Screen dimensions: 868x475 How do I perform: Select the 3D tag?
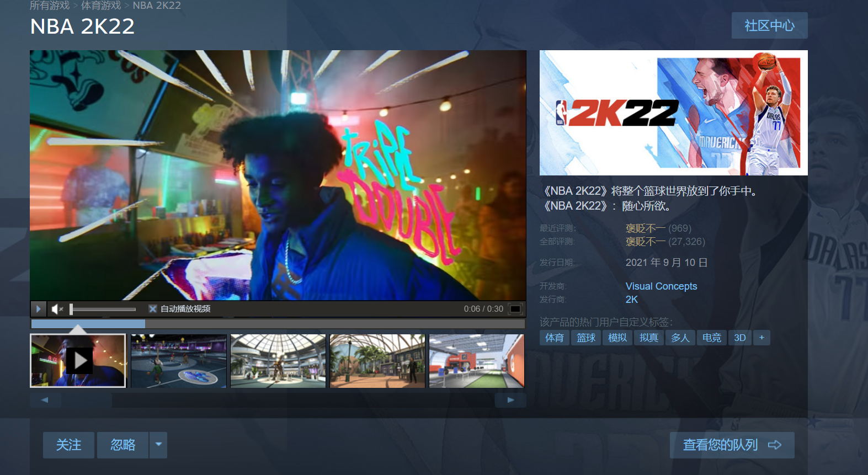740,338
